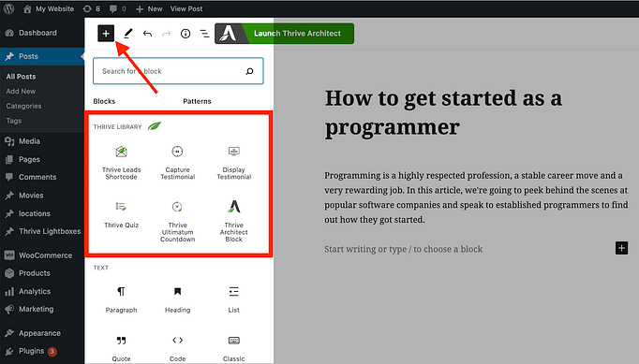Undo the last change
The height and width of the screenshot is (364, 639).
click(147, 34)
